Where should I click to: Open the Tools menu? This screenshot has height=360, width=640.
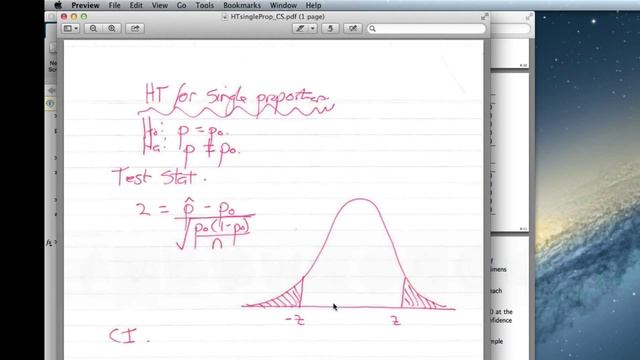pyautogui.click(x=204, y=5)
